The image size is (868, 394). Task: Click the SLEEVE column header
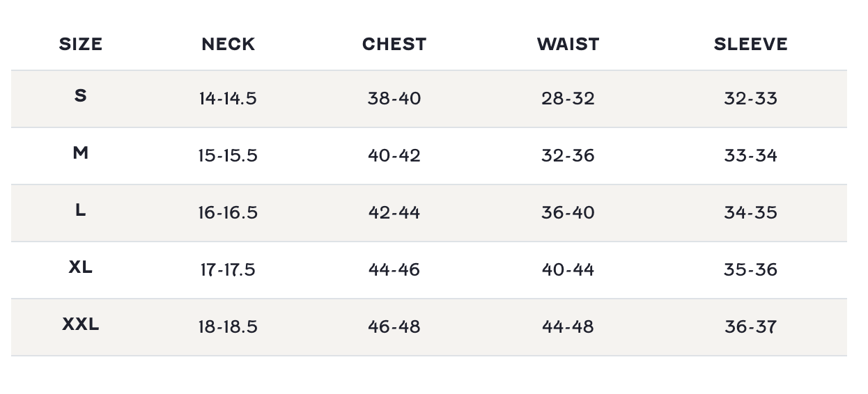coord(750,44)
